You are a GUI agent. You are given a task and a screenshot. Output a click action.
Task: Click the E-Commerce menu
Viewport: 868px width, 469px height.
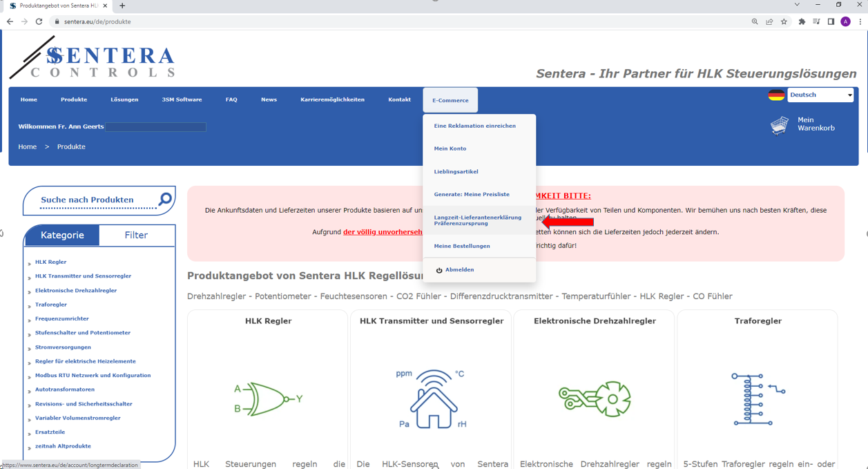pos(450,100)
